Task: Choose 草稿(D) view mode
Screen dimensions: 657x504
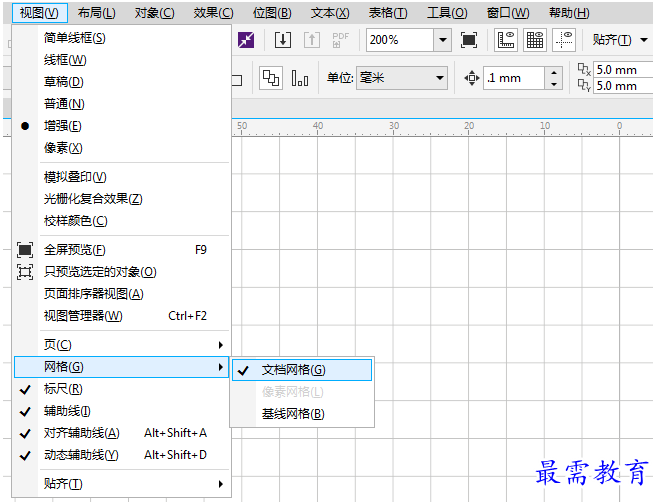Action: point(122,82)
